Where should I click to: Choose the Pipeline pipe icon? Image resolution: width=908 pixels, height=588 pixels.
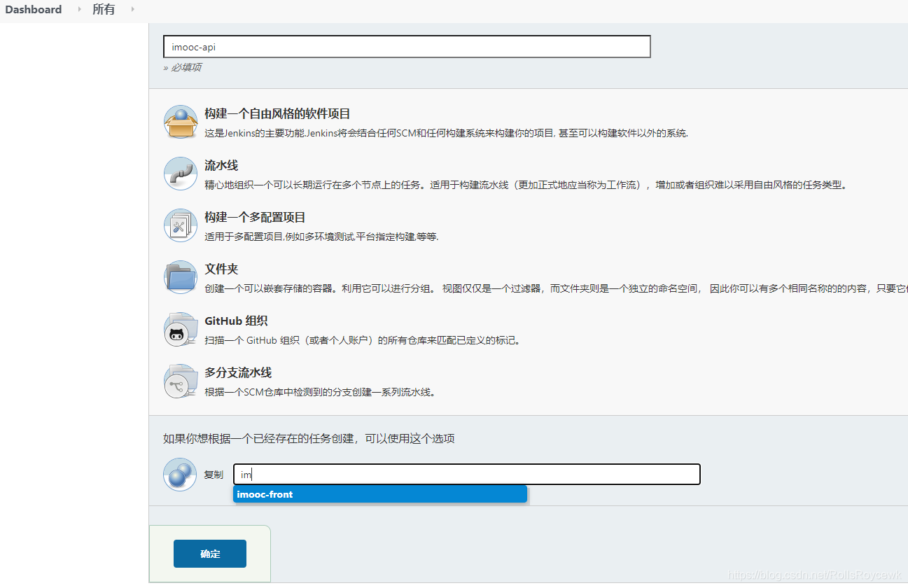181,174
